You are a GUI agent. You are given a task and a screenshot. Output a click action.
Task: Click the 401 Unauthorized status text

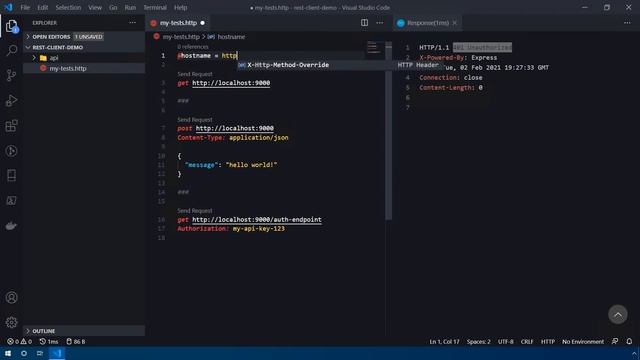point(482,47)
